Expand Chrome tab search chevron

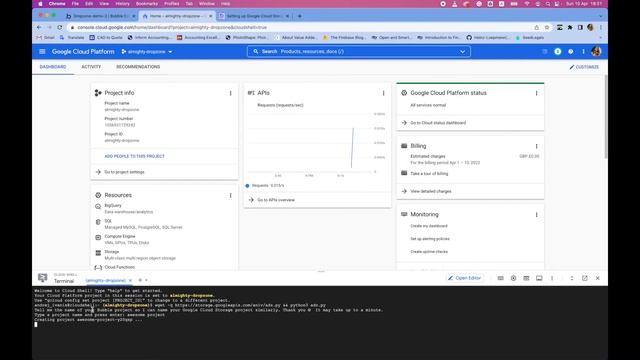click(x=600, y=16)
